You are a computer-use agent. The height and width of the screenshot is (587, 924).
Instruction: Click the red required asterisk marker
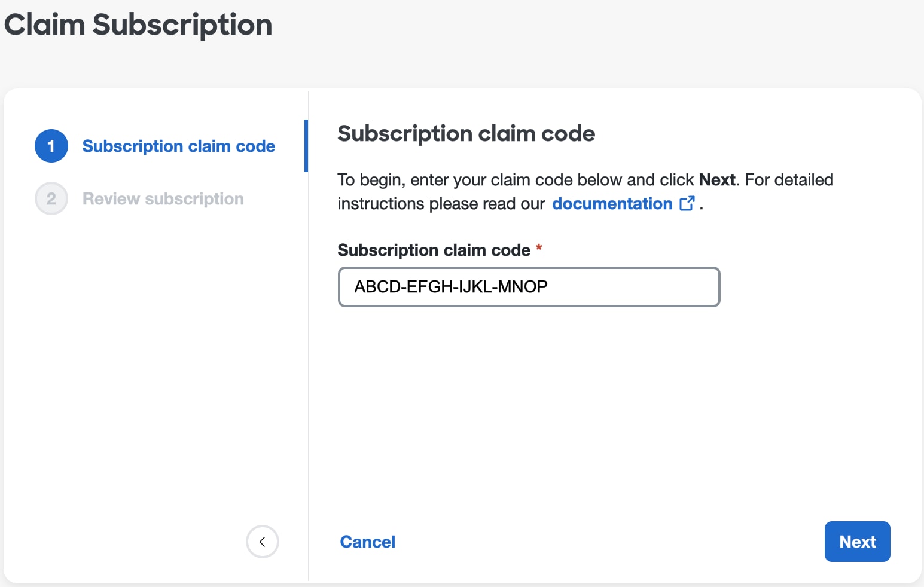539,248
